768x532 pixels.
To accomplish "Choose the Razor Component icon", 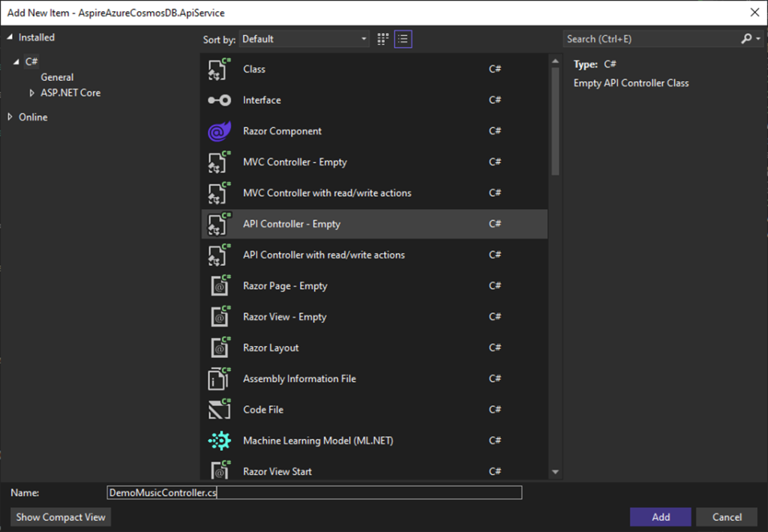I will tap(219, 131).
